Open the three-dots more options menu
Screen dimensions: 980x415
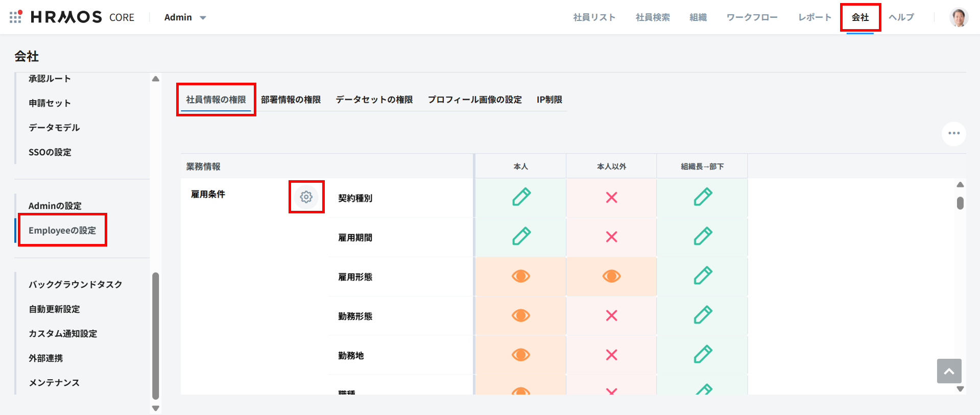[953, 133]
